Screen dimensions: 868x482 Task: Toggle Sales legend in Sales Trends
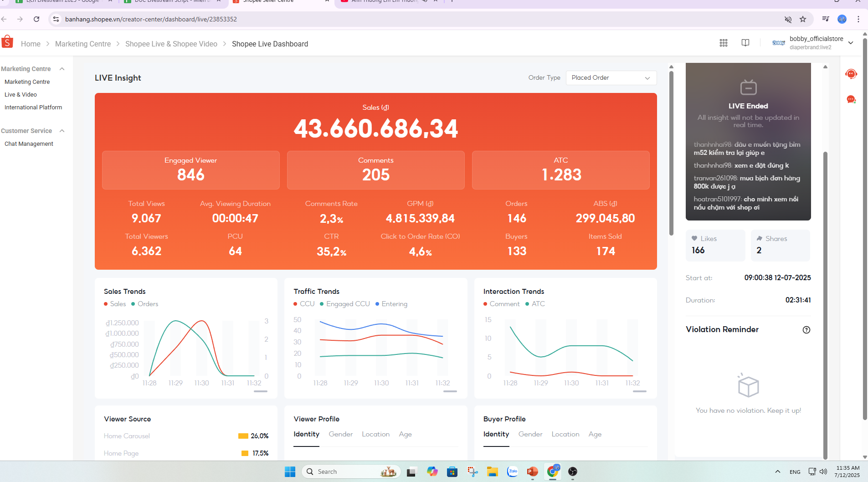115,304
